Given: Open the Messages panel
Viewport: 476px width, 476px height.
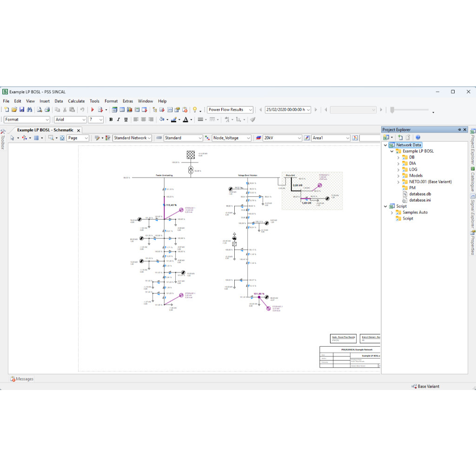Looking at the screenshot, I should (22, 379).
